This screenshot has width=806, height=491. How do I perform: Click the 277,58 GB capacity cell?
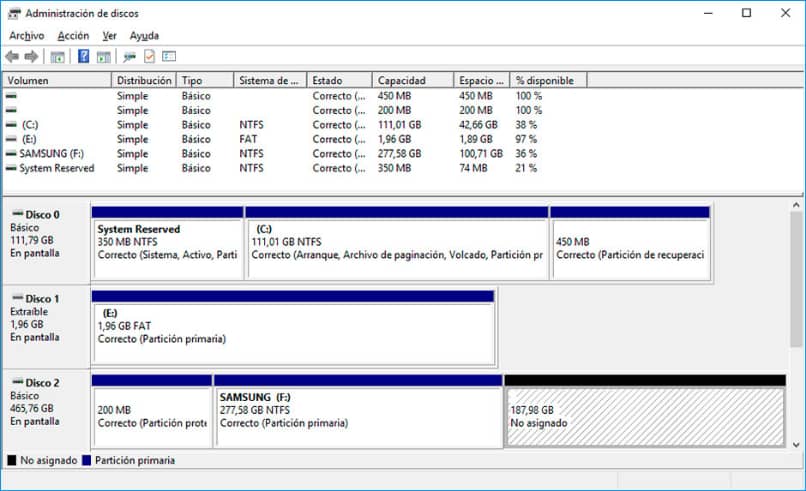(399, 153)
